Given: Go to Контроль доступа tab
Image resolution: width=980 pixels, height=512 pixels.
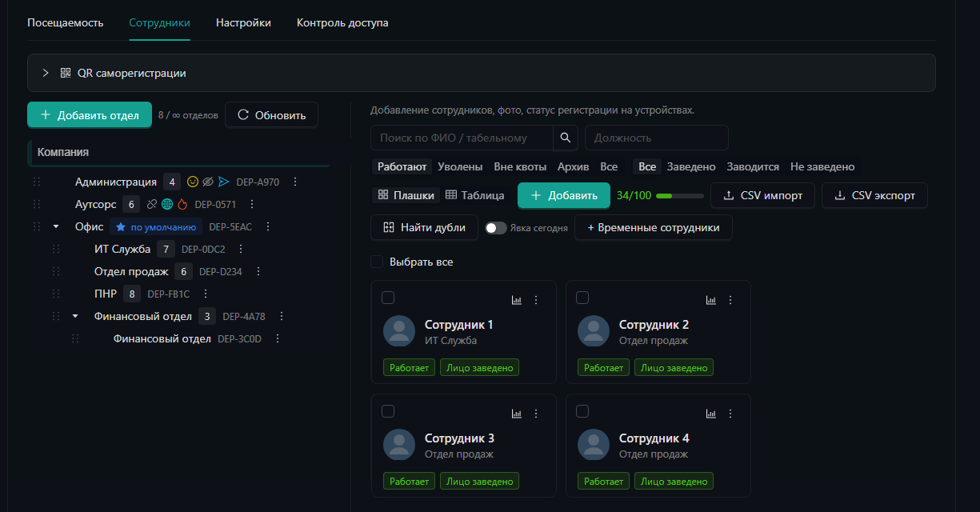Looking at the screenshot, I should 342,22.
